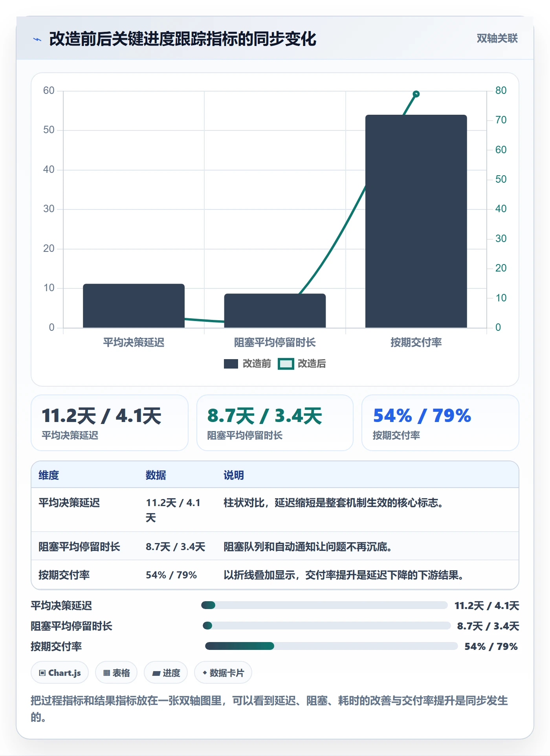Select the 8.7天 / 3.4天 stat card
Viewport: 550px width, 756px height.
pos(275,423)
